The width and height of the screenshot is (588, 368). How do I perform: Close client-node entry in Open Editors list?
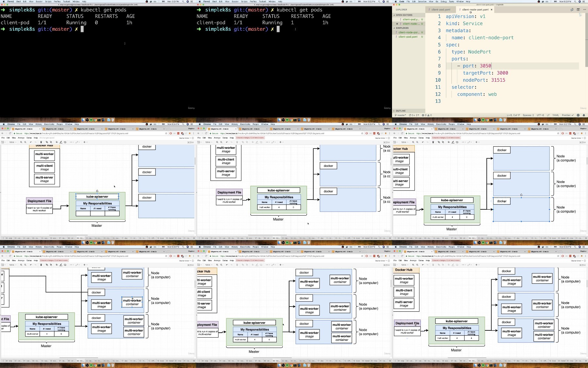397,24
